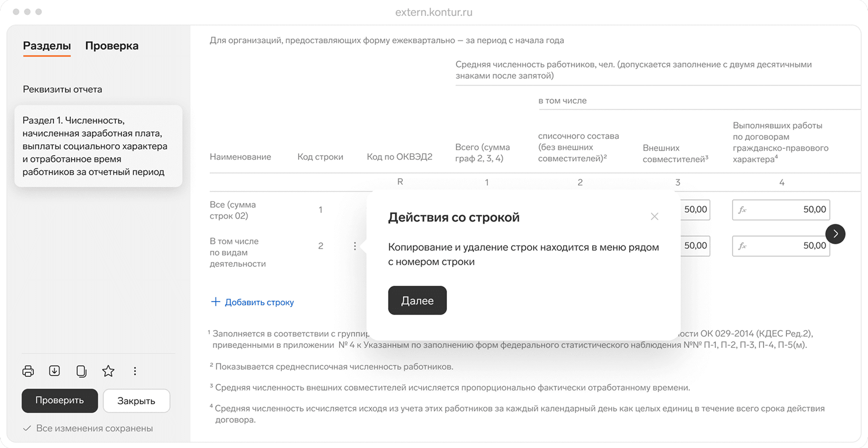Click the plus before Добавить строку

[216, 302]
